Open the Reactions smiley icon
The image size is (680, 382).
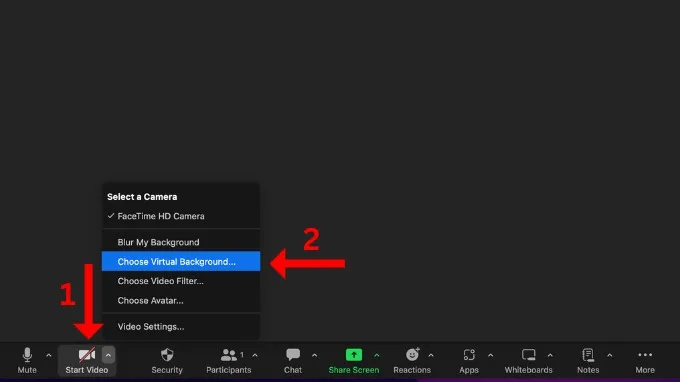pyautogui.click(x=412, y=355)
